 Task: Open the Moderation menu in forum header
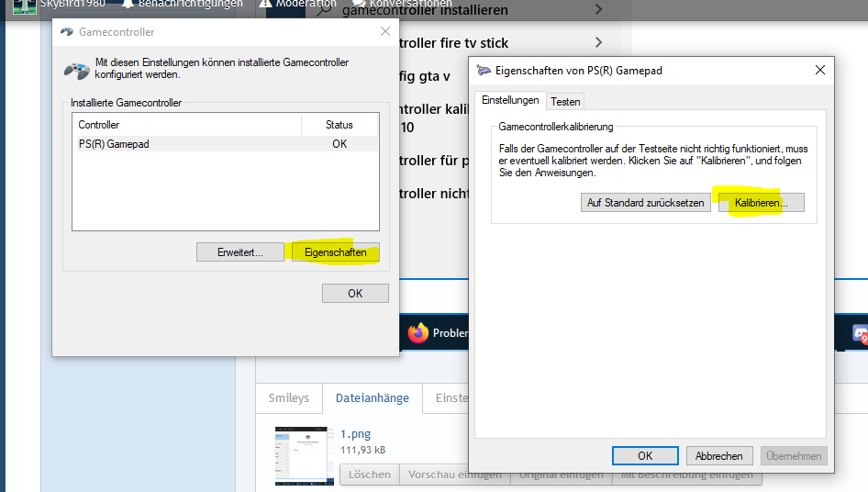pyautogui.click(x=298, y=4)
